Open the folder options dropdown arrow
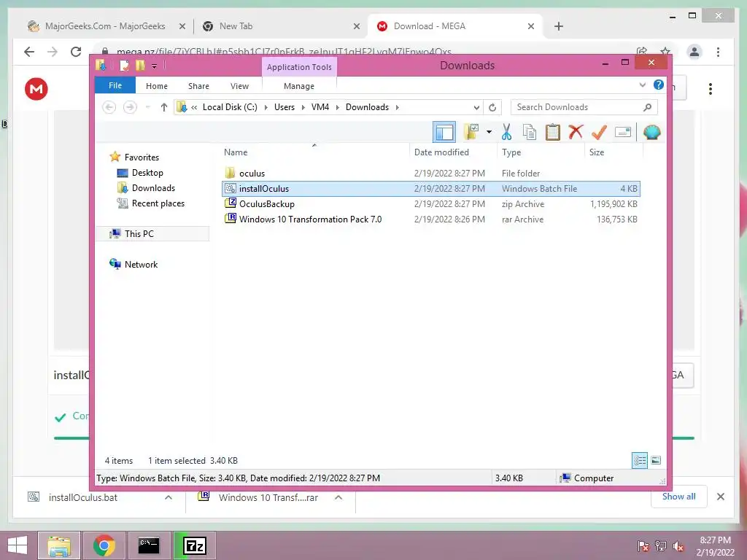The width and height of the screenshot is (747, 560). (x=489, y=132)
